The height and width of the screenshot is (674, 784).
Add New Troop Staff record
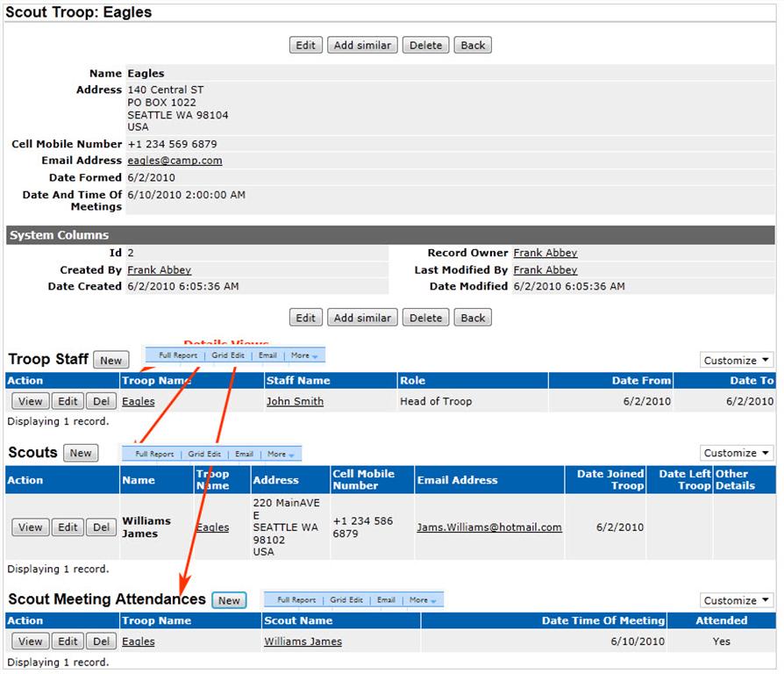pyautogui.click(x=111, y=360)
